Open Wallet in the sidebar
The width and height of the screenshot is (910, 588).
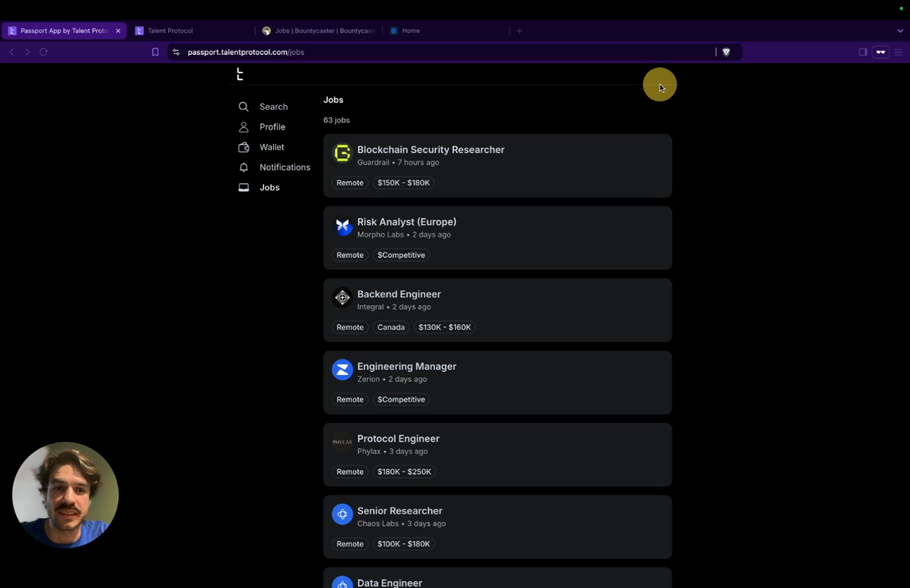click(x=272, y=147)
